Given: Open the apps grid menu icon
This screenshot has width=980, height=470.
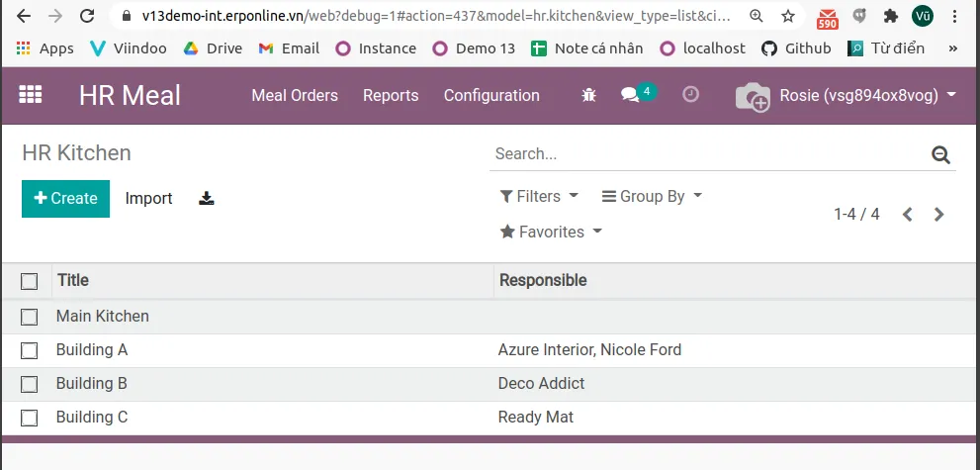Looking at the screenshot, I should point(30,95).
